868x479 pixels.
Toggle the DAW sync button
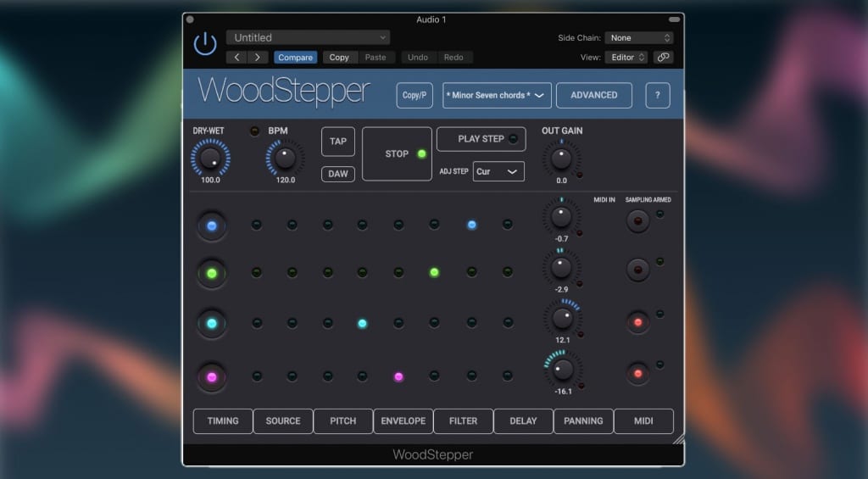pyautogui.click(x=337, y=174)
